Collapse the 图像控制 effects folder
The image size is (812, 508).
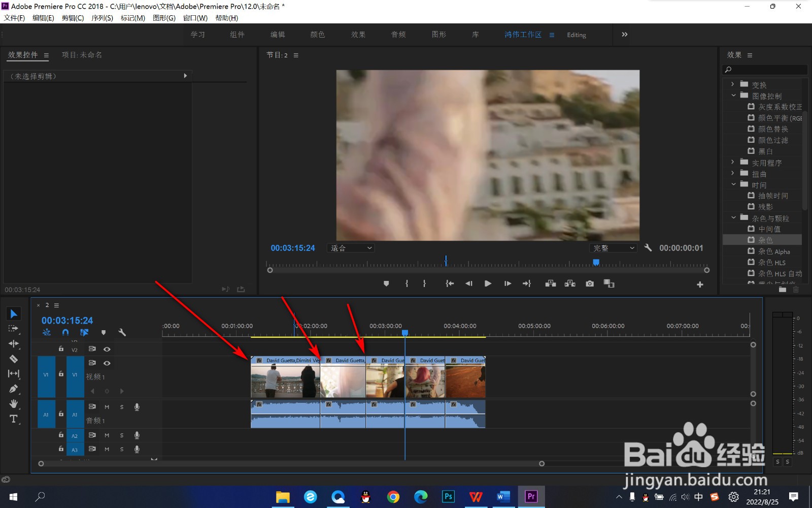(733, 96)
